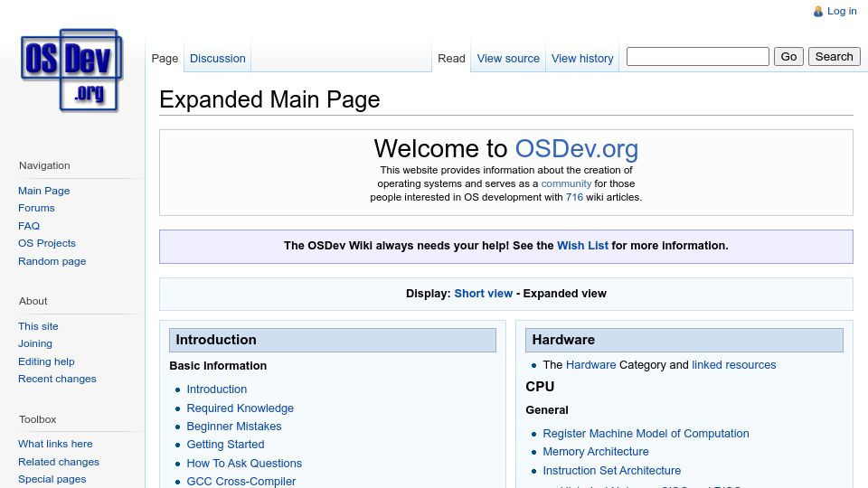Open the Memory Architecture article
This screenshot has height=488, width=868.
click(596, 452)
